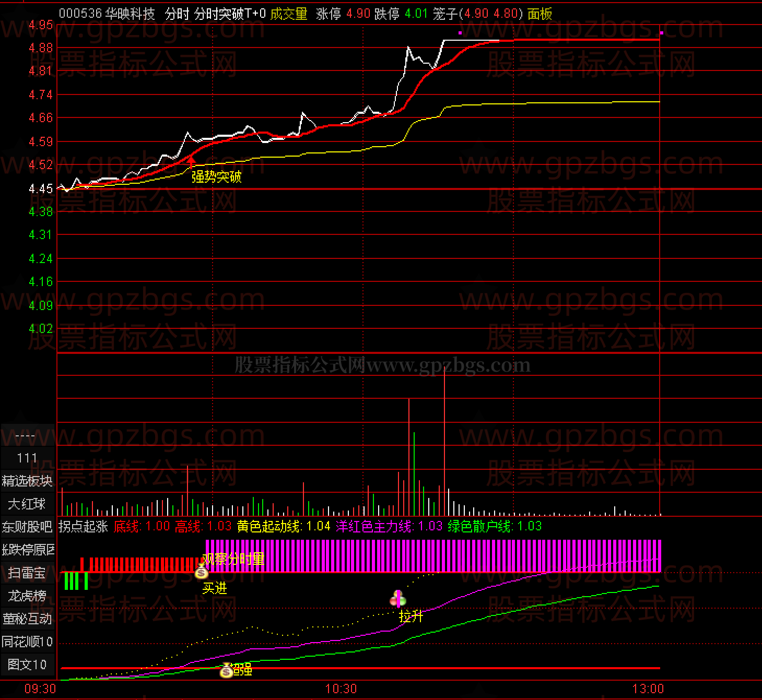Open 东财股吧 from the sidebar
Screen dimensions: 762x700
(27, 527)
